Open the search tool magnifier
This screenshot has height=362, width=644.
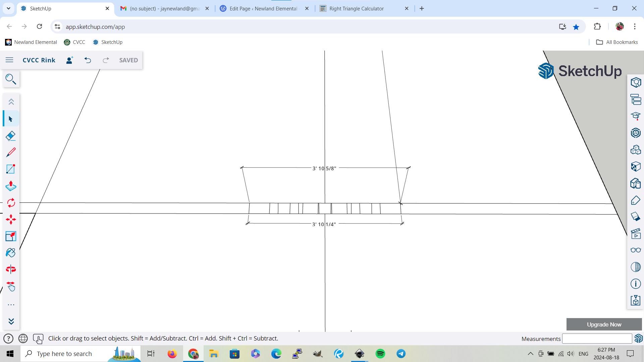pos(11,79)
